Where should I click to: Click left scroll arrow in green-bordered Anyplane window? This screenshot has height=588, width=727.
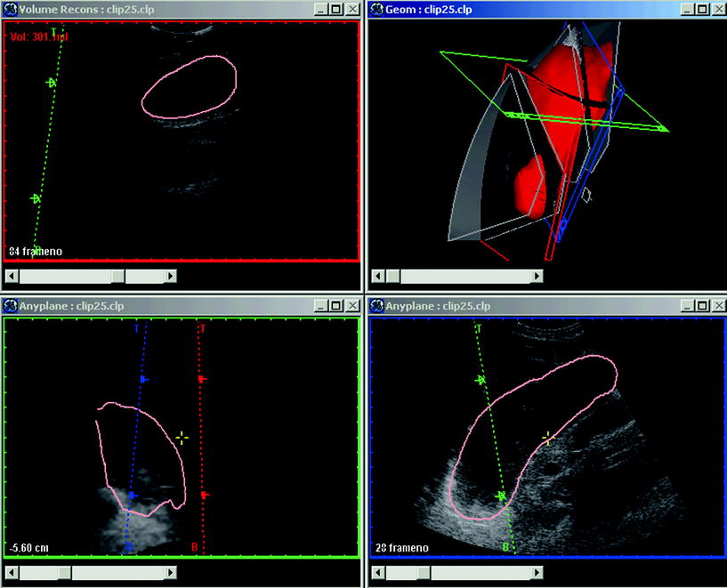point(11,572)
